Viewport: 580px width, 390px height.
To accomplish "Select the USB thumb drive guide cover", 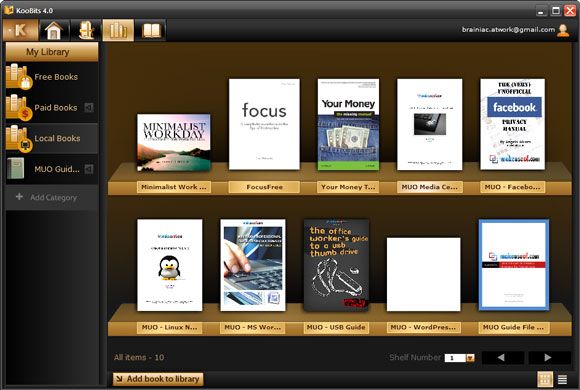I will [x=336, y=265].
